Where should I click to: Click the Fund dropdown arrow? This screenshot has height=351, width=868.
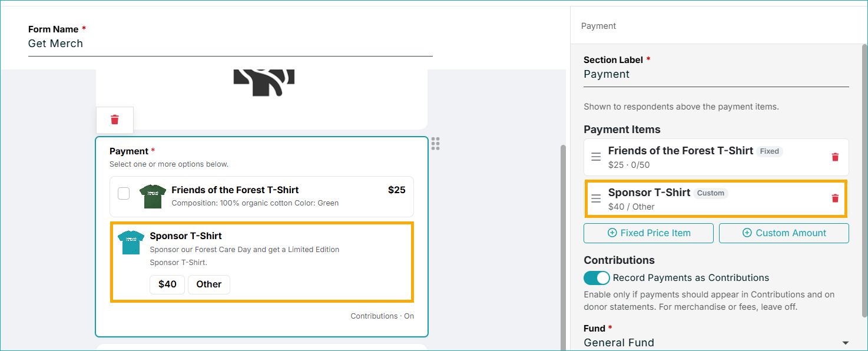tap(846, 343)
